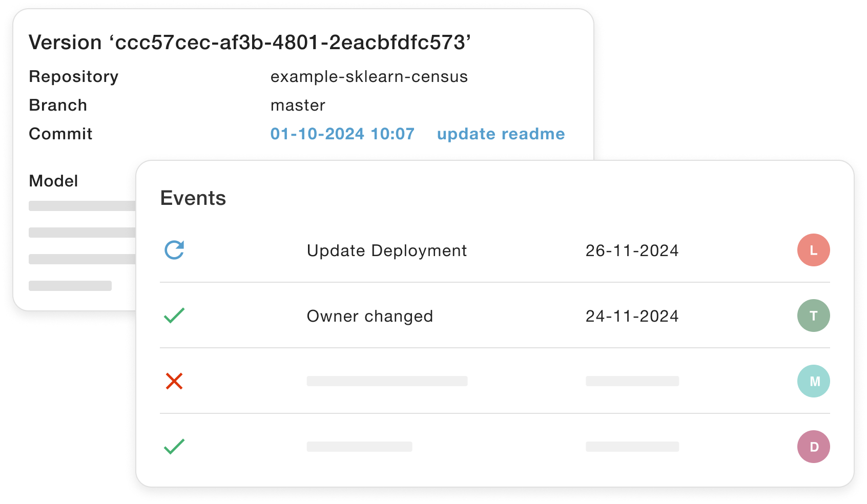Click the red X failed event icon
The image size is (867, 504).
click(174, 381)
